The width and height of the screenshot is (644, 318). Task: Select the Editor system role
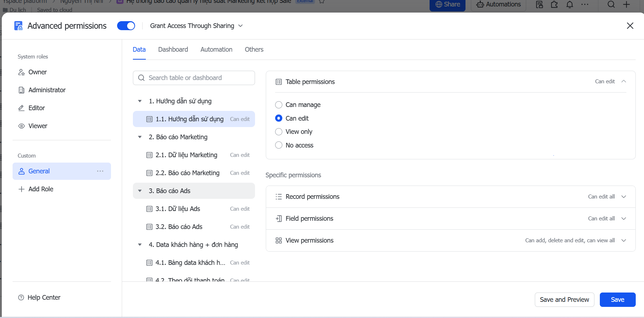coord(62,108)
